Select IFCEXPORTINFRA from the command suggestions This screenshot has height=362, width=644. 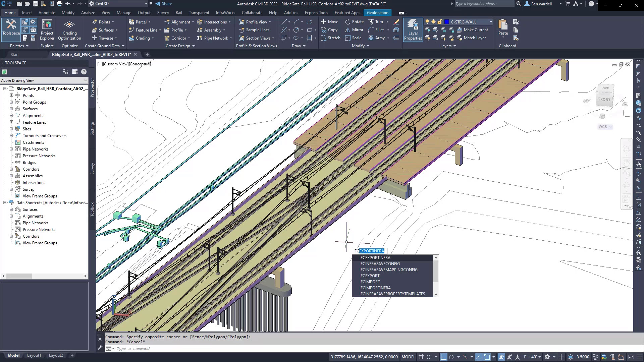pos(375,257)
